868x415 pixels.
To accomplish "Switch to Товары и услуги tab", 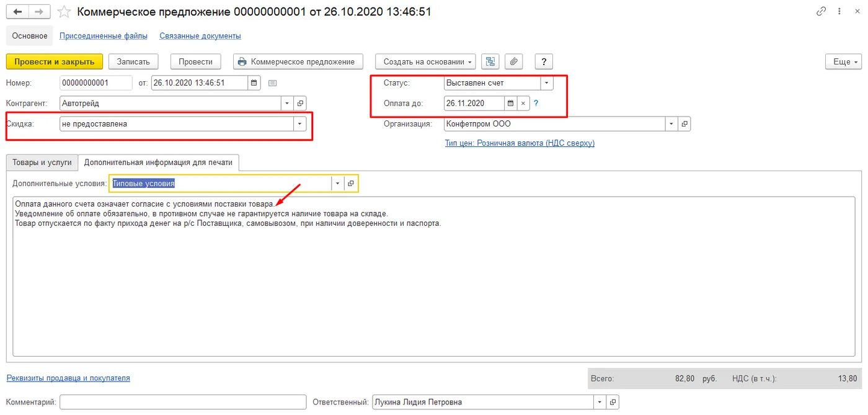I will click(42, 163).
